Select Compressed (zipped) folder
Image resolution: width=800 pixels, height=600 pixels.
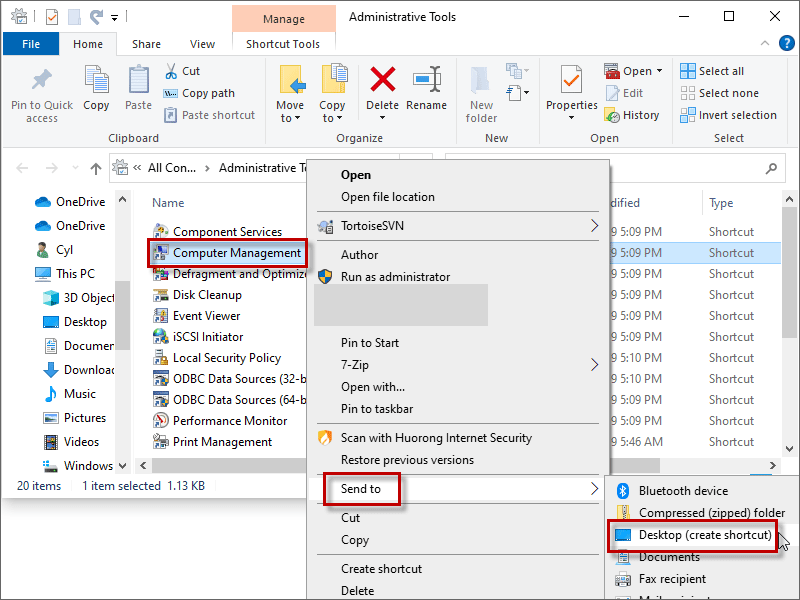pyautogui.click(x=712, y=513)
